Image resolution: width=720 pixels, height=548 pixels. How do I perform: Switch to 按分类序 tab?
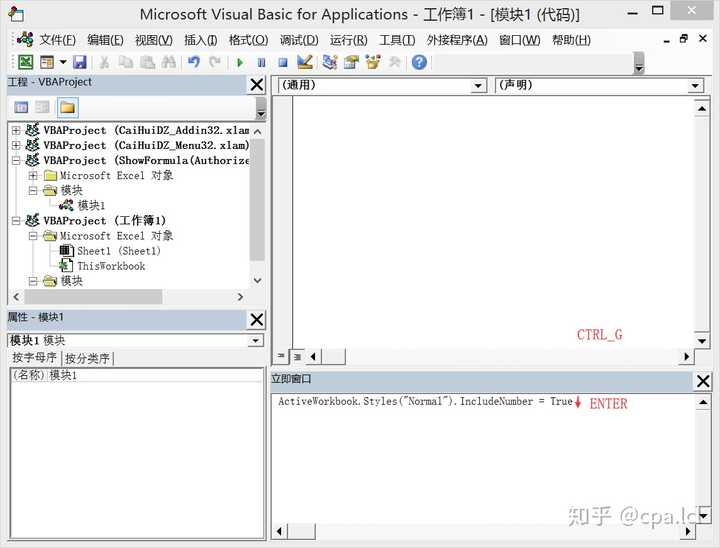[x=87, y=358]
